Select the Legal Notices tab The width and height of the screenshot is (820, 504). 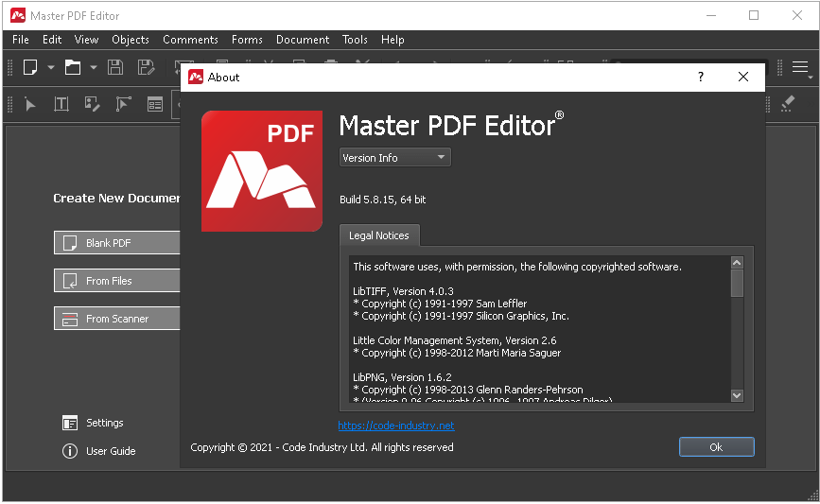(379, 235)
